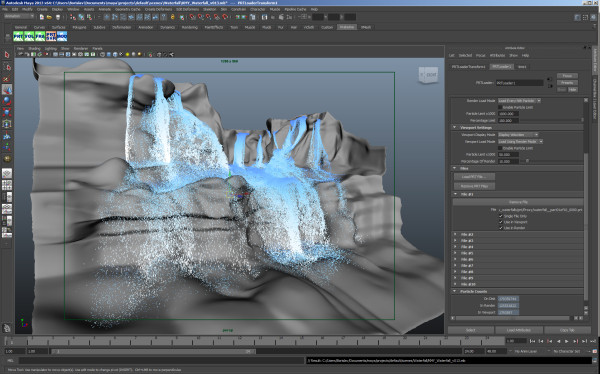The width and height of the screenshot is (600, 374).
Task: Pick the Scale tool cube icon
Action: pyautogui.click(x=7, y=113)
